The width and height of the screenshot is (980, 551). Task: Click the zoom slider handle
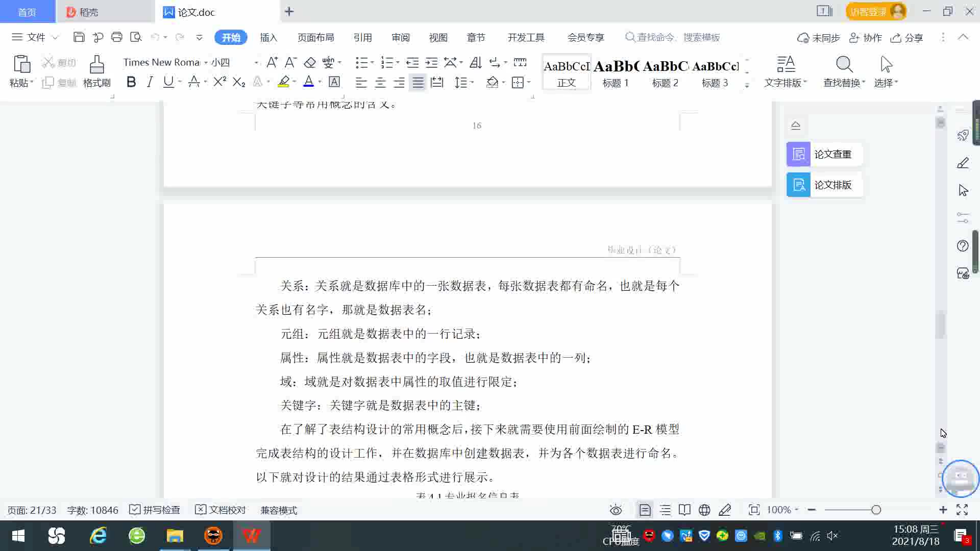pos(876,510)
